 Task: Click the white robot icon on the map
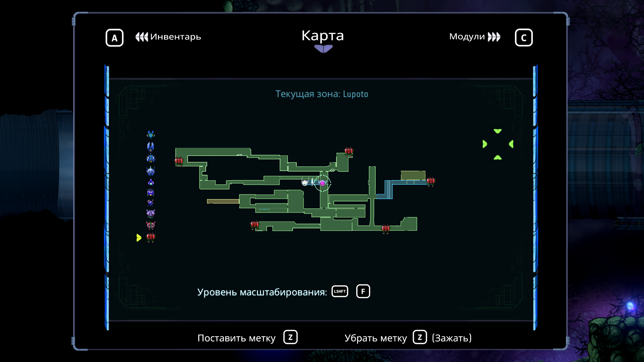[x=305, y=183]
